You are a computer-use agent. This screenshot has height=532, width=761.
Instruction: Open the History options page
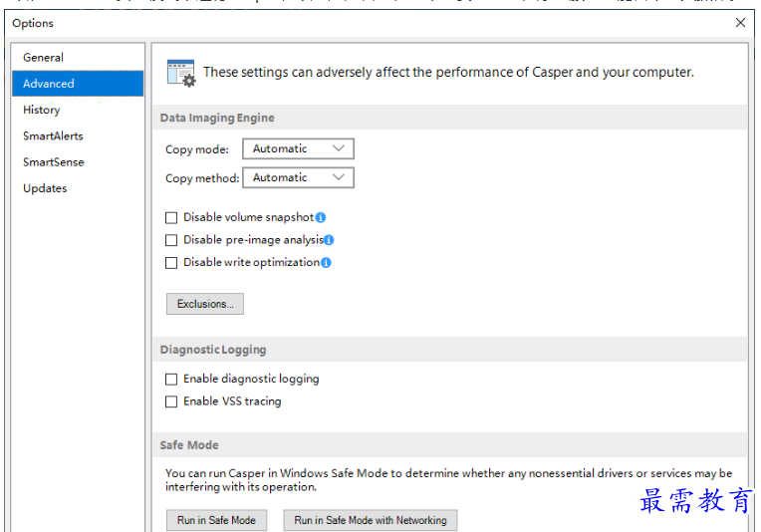pos(78,110)
